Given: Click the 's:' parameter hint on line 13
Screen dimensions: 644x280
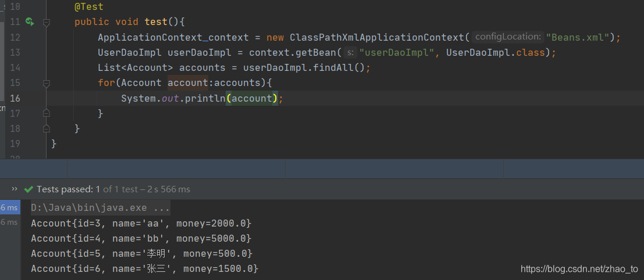Looking at the screenshot, I should (x=350, y=52).
